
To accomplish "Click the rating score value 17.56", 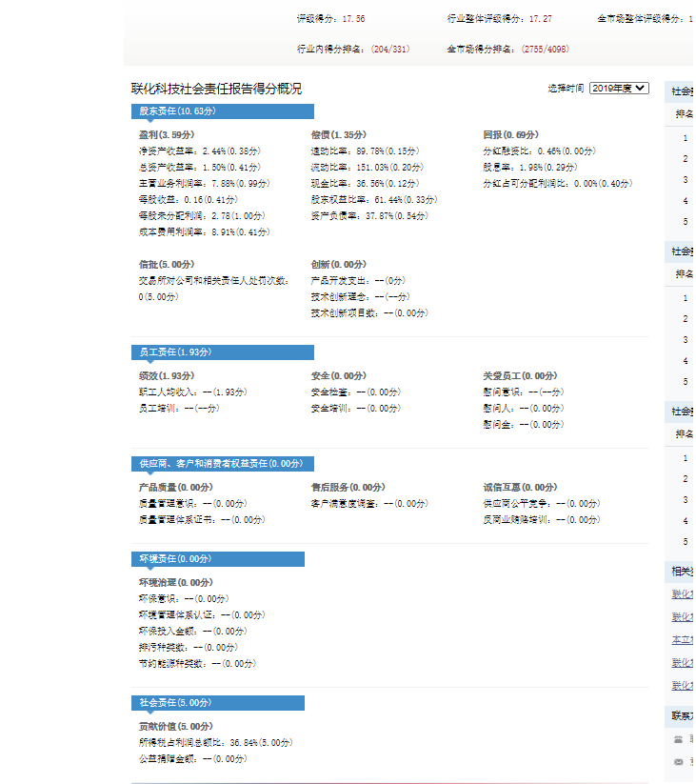I will click(354, 19).
